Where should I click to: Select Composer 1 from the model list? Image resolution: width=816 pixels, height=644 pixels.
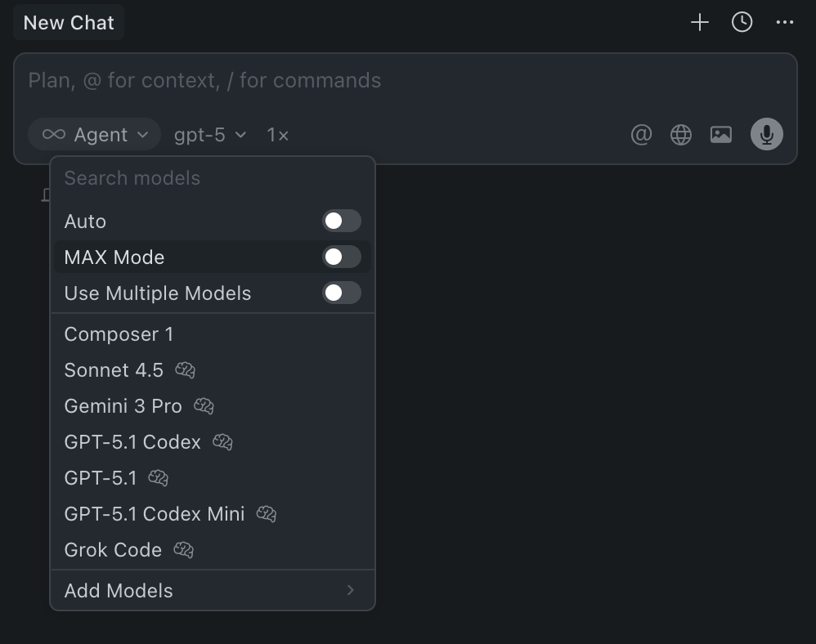pos(119,334)
